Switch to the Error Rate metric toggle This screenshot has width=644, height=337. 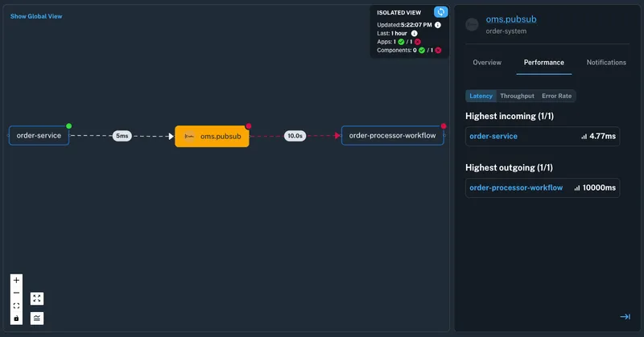tap(556, 96)
